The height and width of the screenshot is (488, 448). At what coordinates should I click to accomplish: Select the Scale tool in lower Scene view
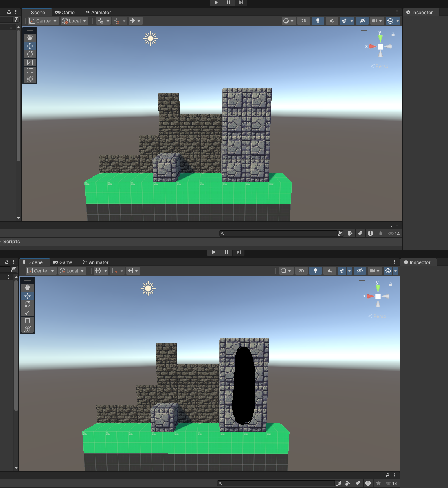(28, 312)
